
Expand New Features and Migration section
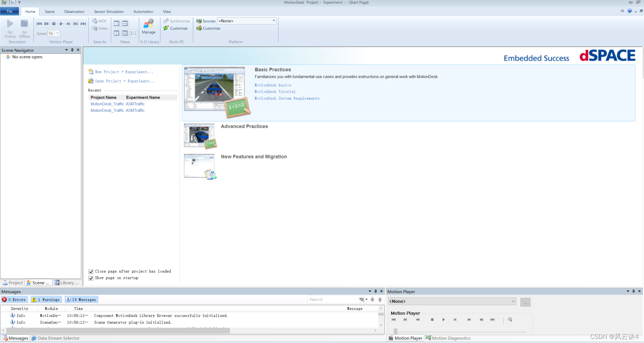254,157
